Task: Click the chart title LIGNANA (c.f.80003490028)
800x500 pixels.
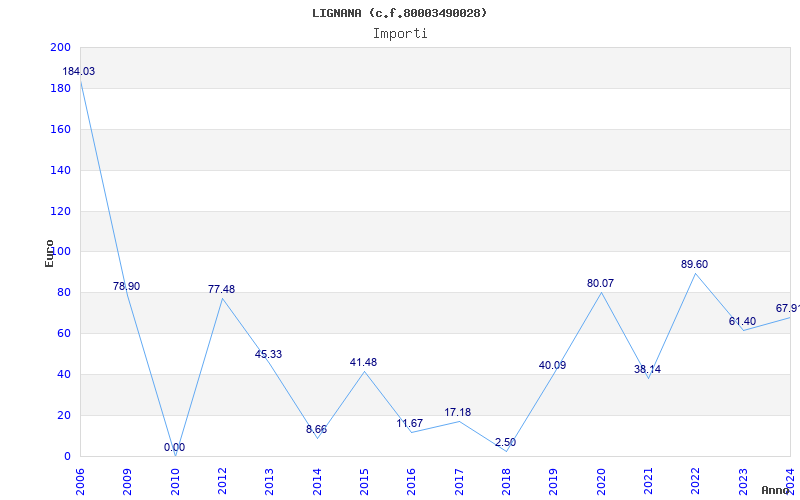Action: [400, 13]
